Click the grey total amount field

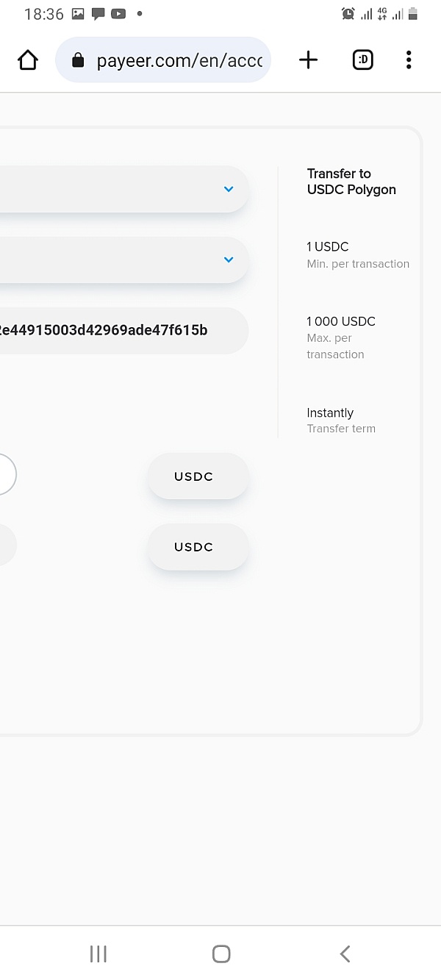click(8, 545)
